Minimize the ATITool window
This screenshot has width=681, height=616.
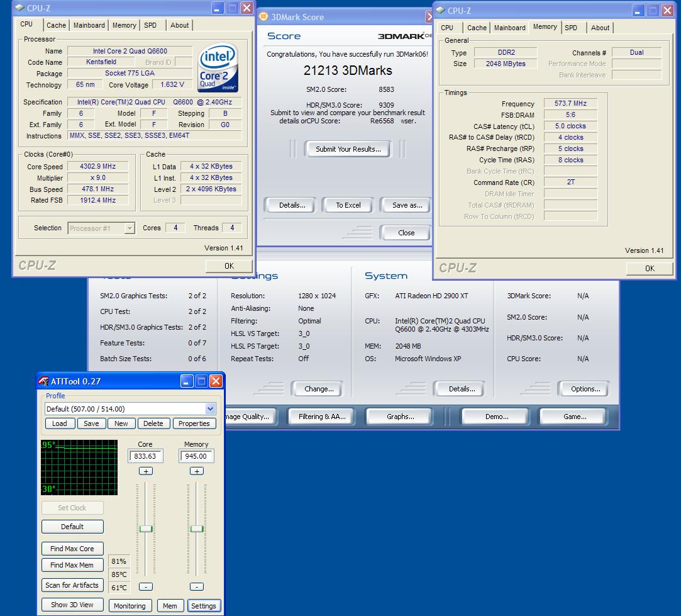tap(187, 381)
